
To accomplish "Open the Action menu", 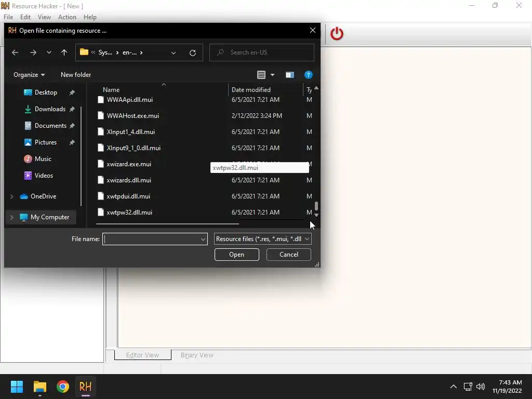I will (67, 17).
